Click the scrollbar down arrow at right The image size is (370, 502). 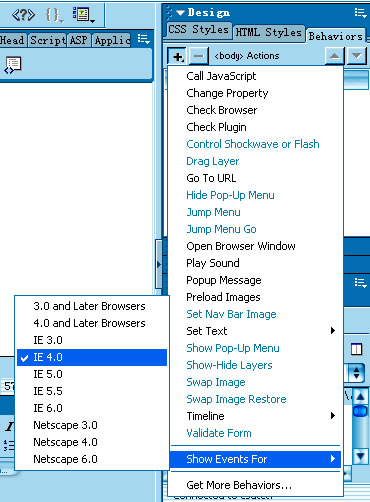click(x=360, y=456)
